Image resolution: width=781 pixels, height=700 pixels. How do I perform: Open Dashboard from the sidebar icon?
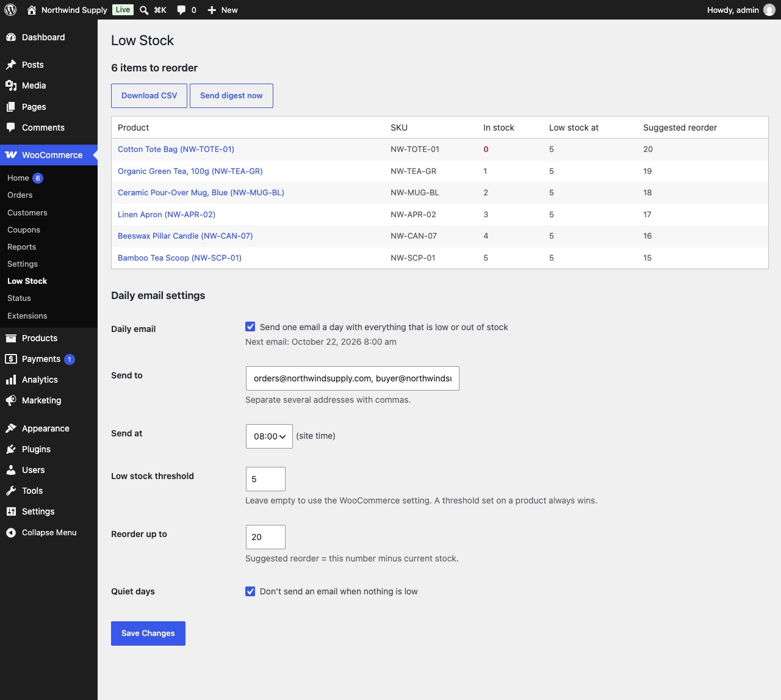click(11, 37)
